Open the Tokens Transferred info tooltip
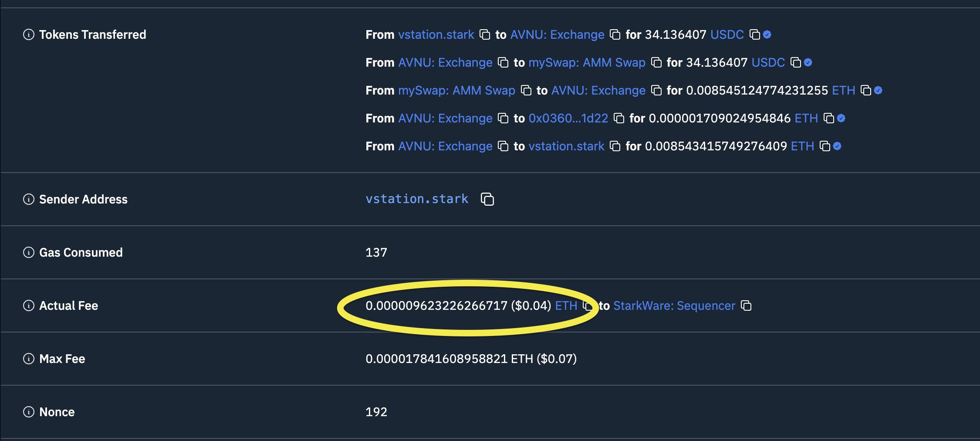 [x=28, y=35]
